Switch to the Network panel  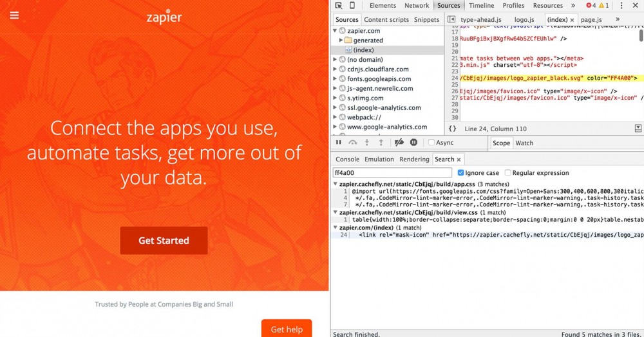pos(417,5)
